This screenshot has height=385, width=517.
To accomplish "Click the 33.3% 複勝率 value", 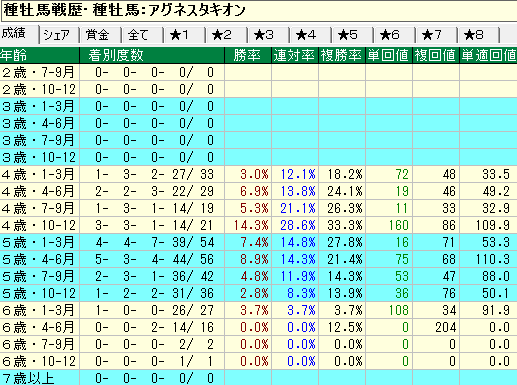I will coord(345,225).
